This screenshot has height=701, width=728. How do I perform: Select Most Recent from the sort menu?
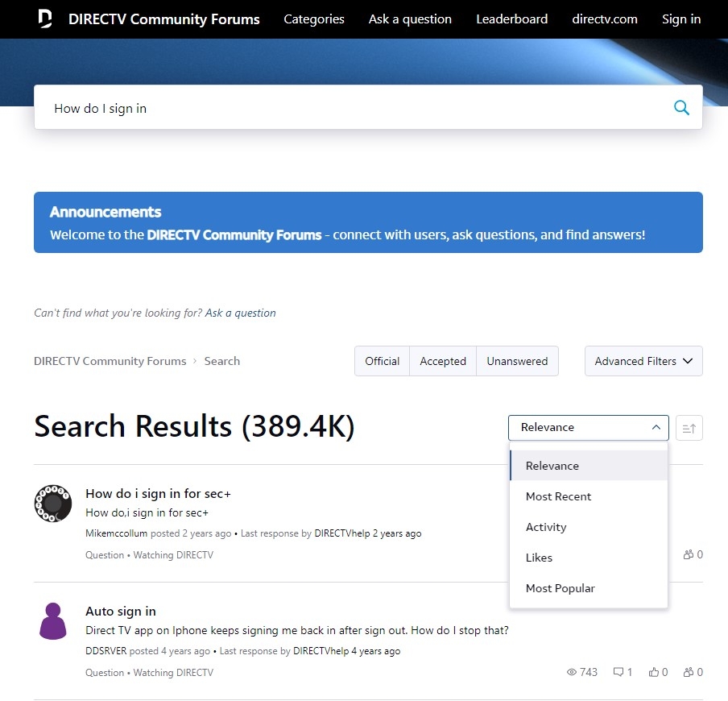point(558,496)
